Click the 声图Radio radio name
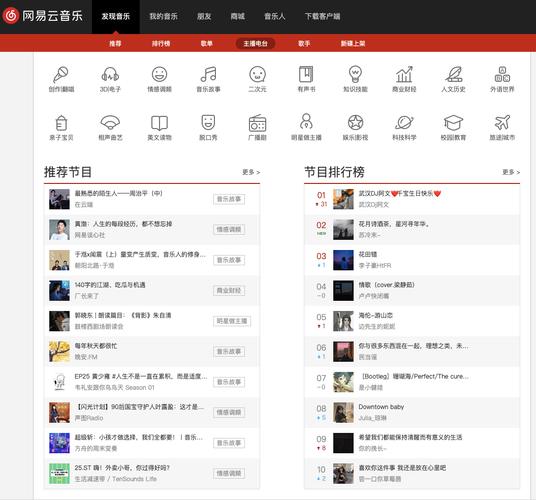536x500 pixels. [x=89, y=418]
